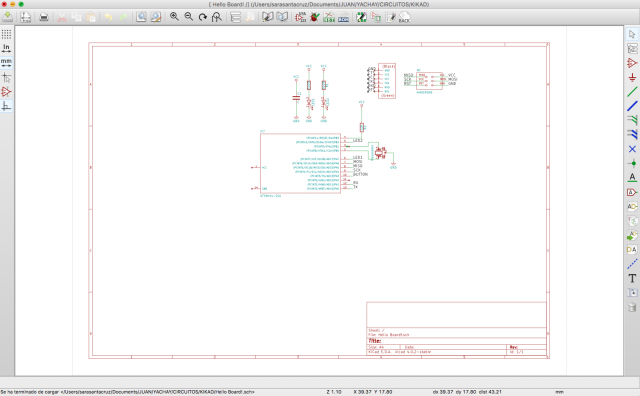This screenshot has width=640, height=396.
Task: Click the ATtiny IC symbol on the schematic
Action: pyautogui.click(x=300, y=163)
